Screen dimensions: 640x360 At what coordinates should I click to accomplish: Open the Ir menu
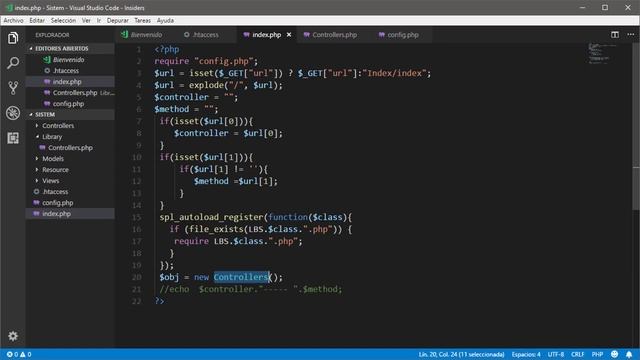99,20
